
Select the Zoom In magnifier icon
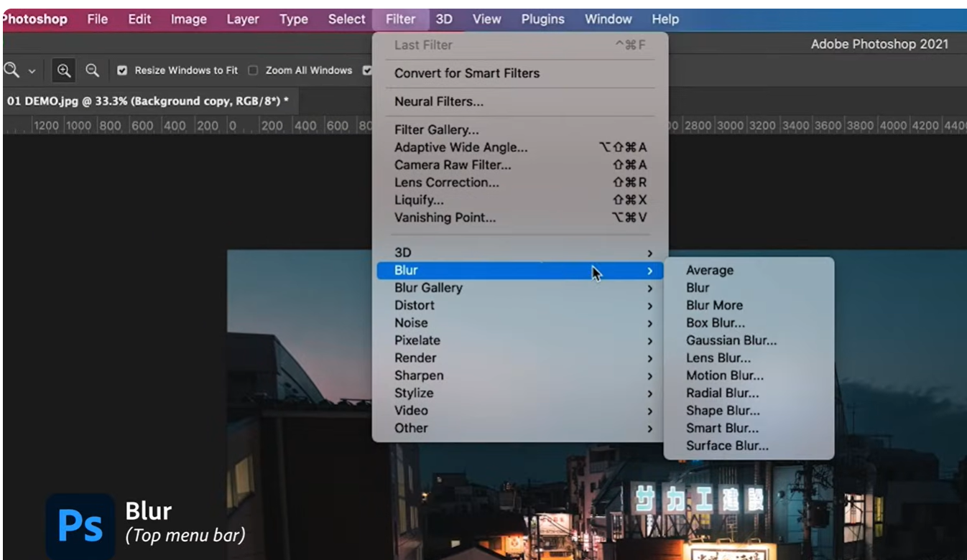(x=65, y=70)
